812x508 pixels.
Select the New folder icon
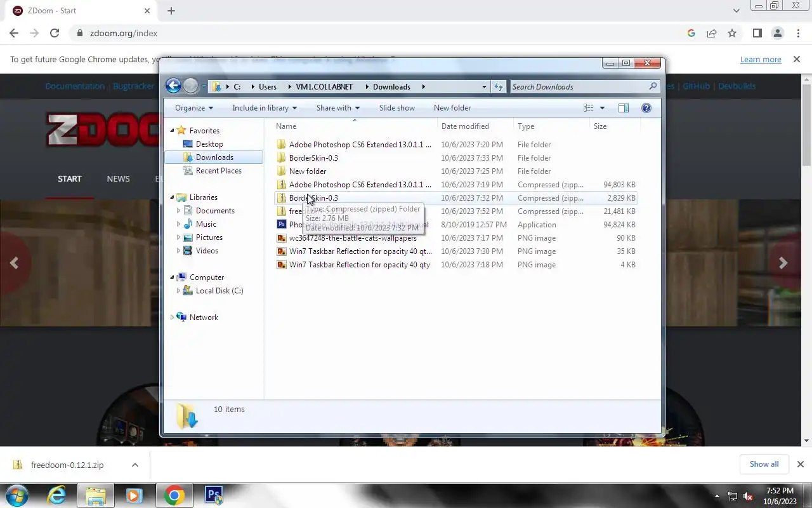(282, 171)
